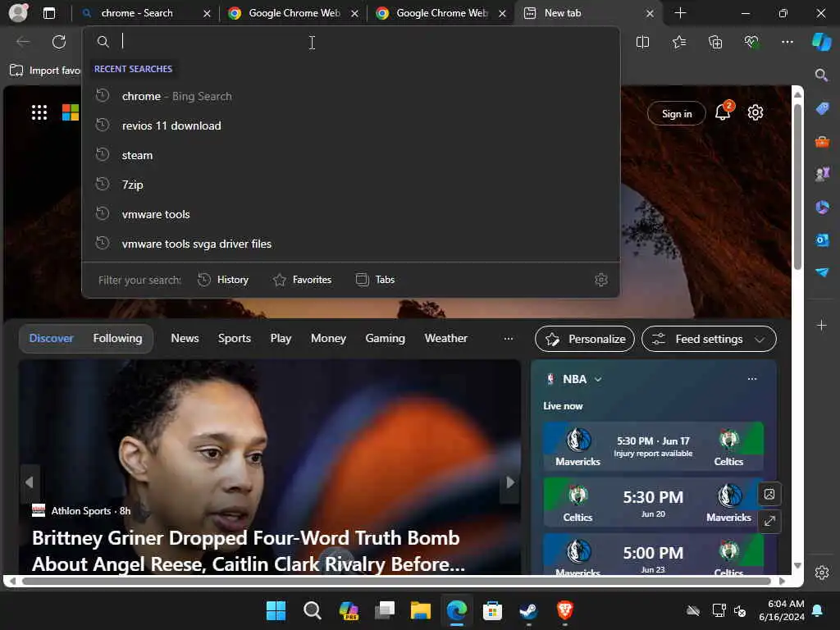Open the Brittney Griner headline article
The image size is (840, 630).
click(248, 550)
